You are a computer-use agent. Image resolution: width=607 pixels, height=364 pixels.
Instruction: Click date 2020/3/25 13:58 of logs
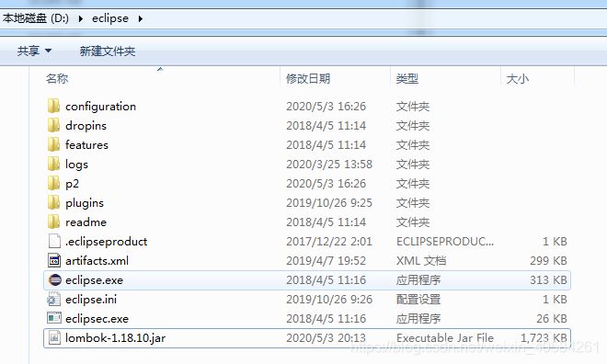[329, 164]
